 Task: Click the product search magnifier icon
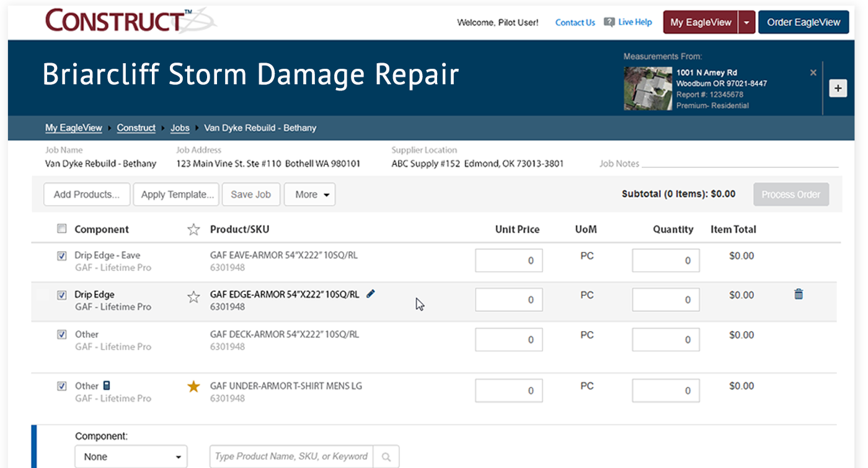coord(386,457)
